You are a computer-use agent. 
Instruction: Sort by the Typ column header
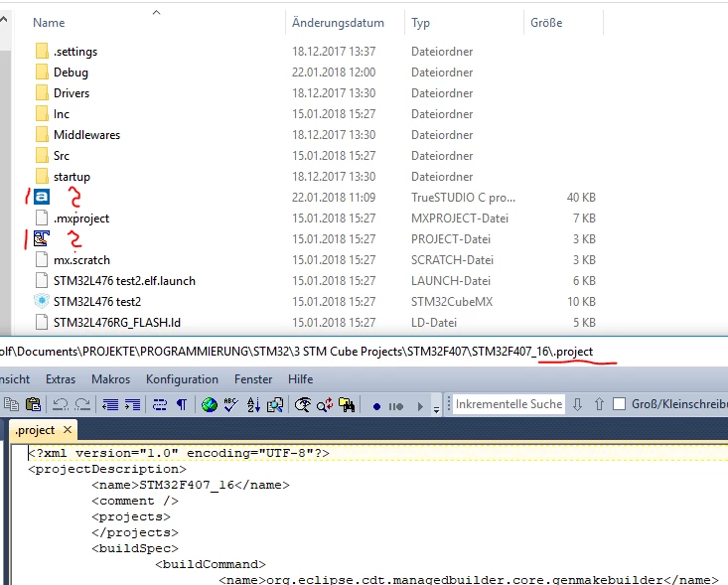[420, 23]
